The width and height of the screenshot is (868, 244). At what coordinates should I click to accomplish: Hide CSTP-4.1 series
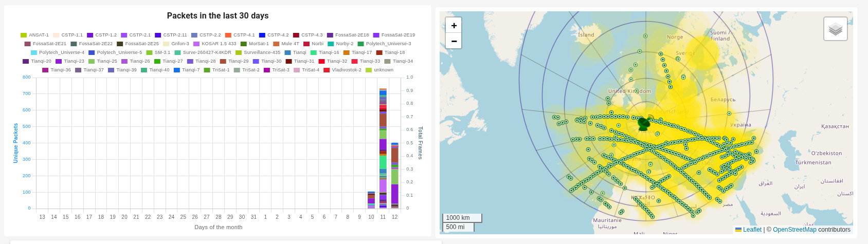(x=240, y=35)
